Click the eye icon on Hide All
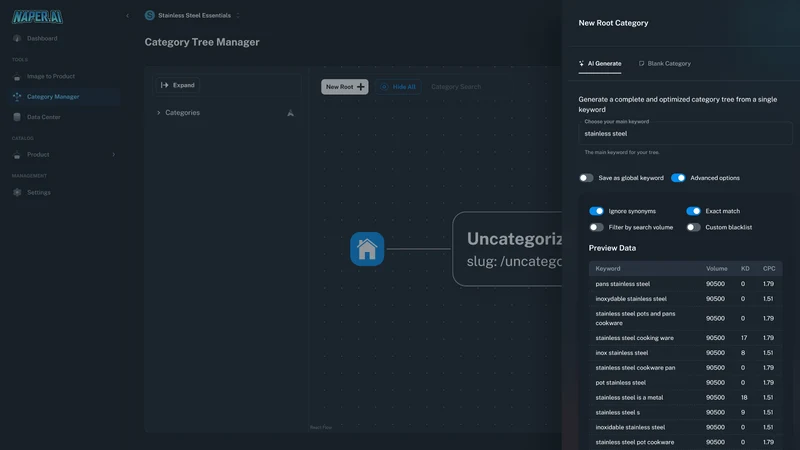Viewport: 800px width, 450px height. (384, 87)
